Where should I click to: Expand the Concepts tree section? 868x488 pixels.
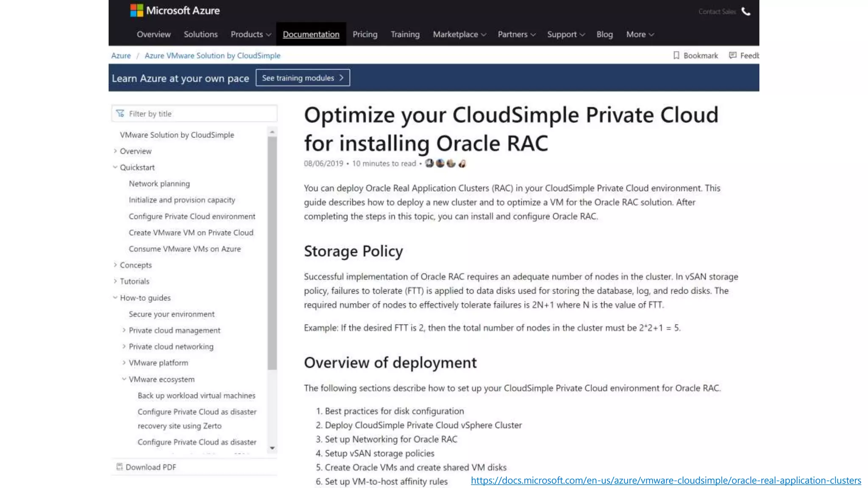click(x=115, y=265)
